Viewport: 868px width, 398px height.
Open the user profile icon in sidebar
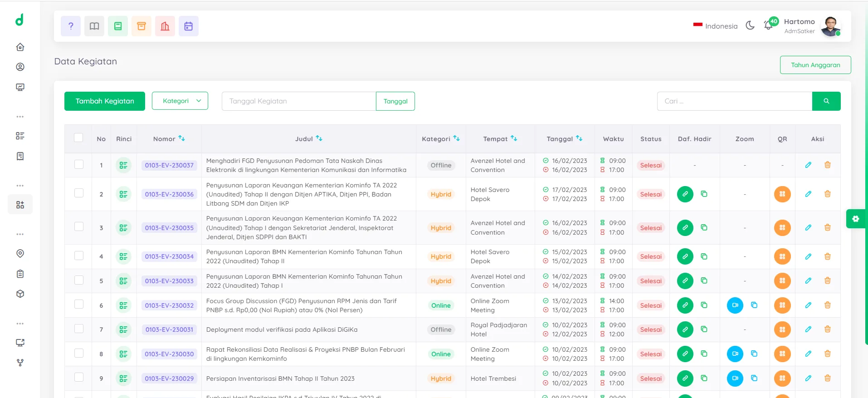tap(20, 67)
